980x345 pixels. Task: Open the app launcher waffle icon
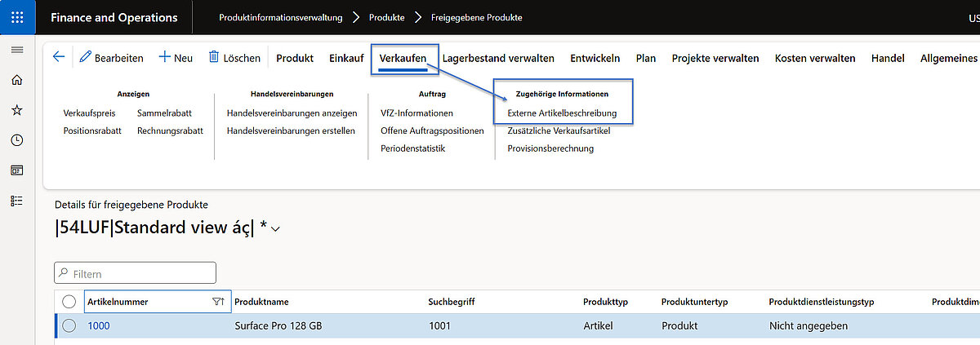pyautogui.click(x=17, y=17)
